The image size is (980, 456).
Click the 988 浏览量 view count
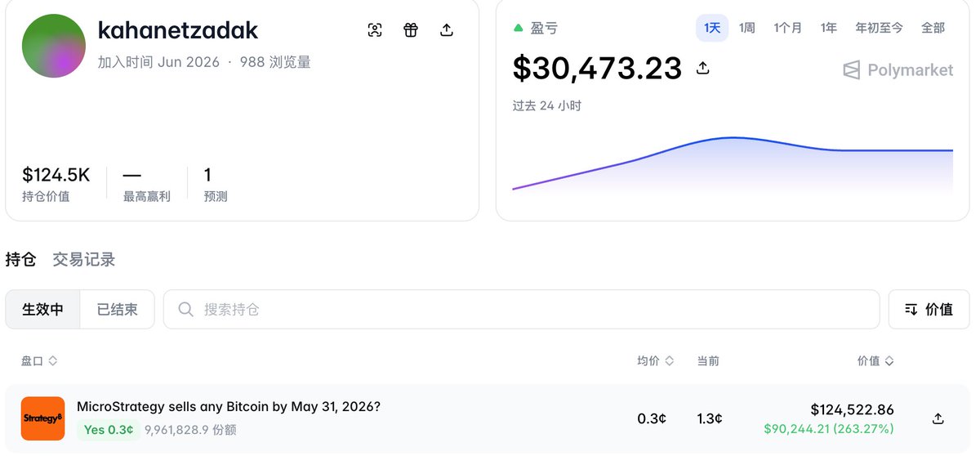(275, 62)
